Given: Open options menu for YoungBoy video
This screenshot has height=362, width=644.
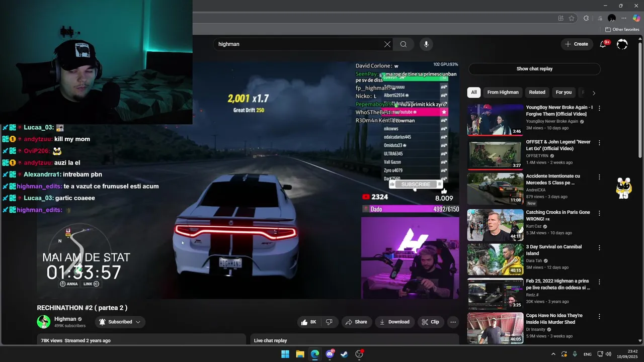Looking at the screenshot, I should point(599,108).
